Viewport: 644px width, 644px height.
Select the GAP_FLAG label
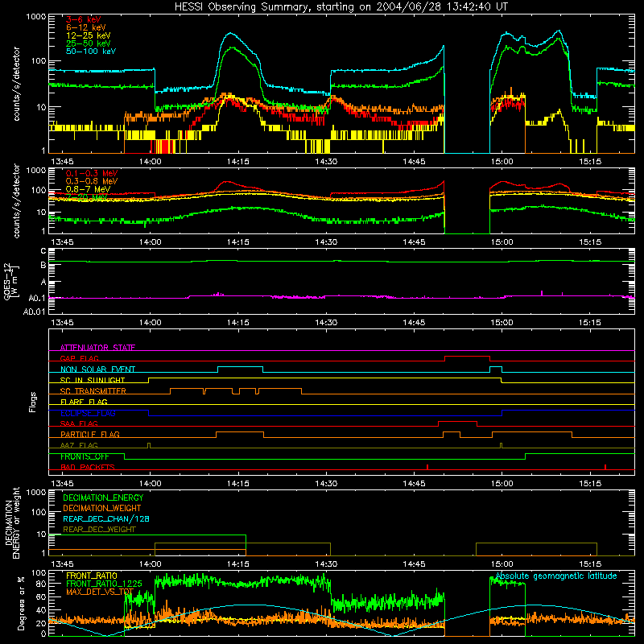click(x=79, y=358)
